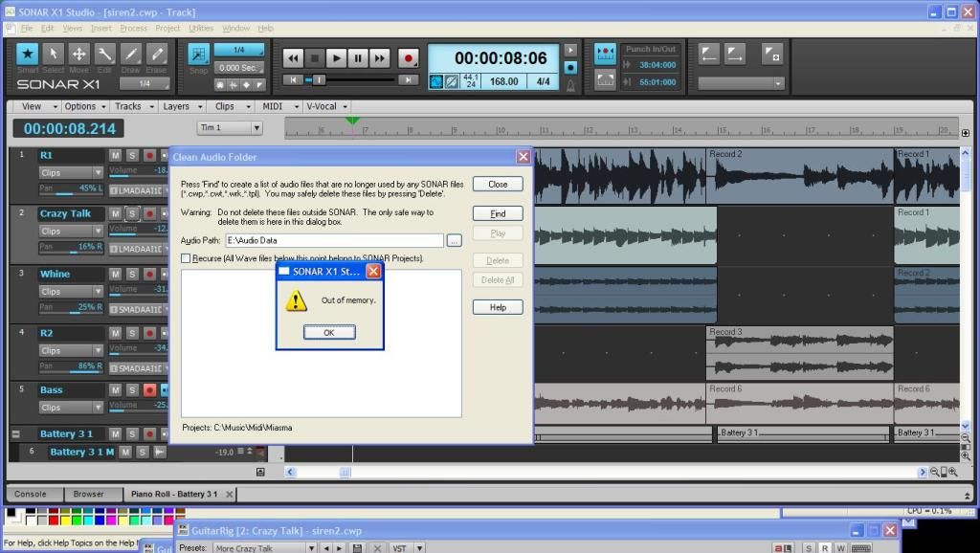Click the R button in GuitarRig window
The image size is (980, 553).
click(825, 548)
